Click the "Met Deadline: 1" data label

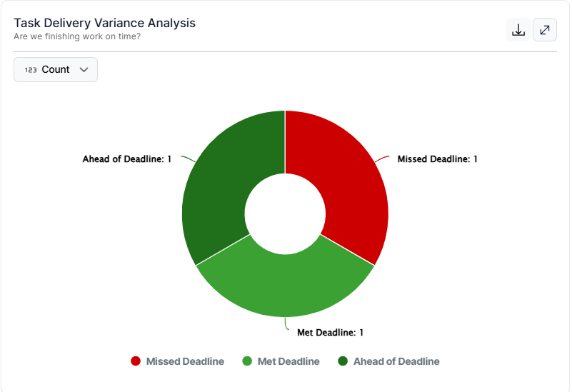tap(330, 333)
